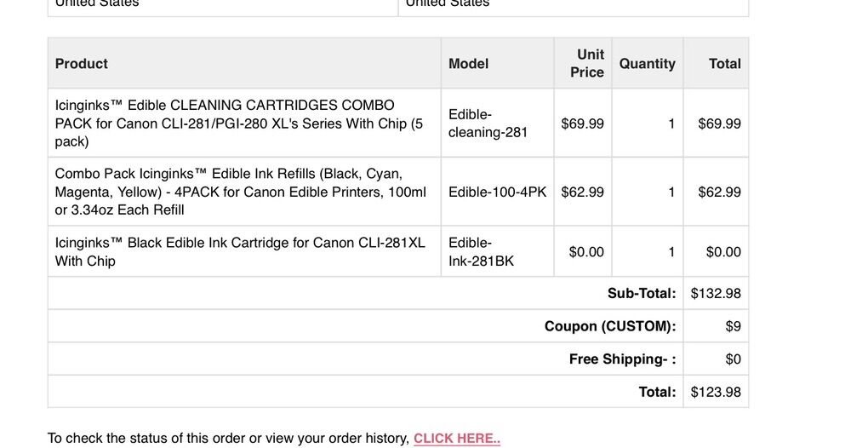Click the Product column header
The image size is (868, 448).
82,64
